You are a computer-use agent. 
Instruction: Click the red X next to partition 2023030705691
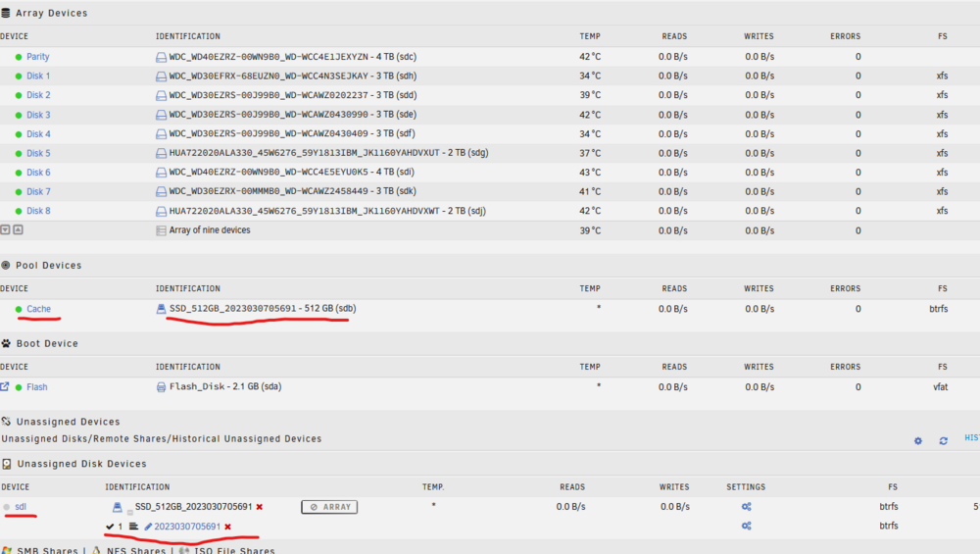[x=227, y=527]
